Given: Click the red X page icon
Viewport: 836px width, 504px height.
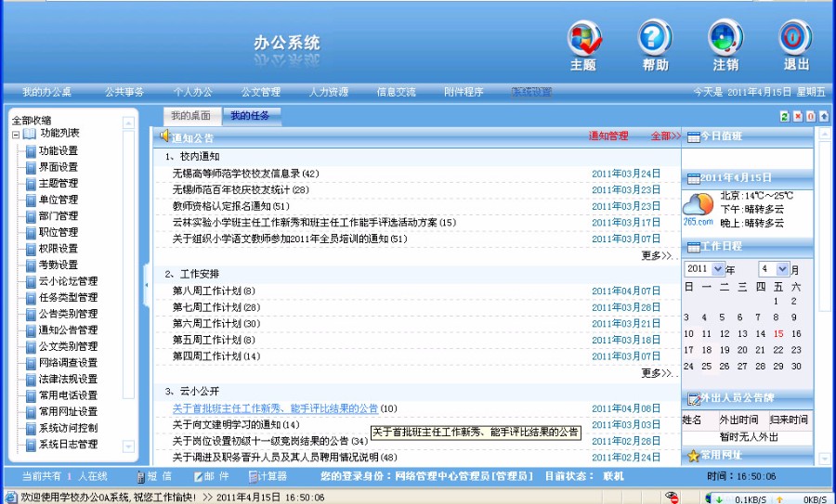Looking at the screenshot, I should [x=798, y=116].
